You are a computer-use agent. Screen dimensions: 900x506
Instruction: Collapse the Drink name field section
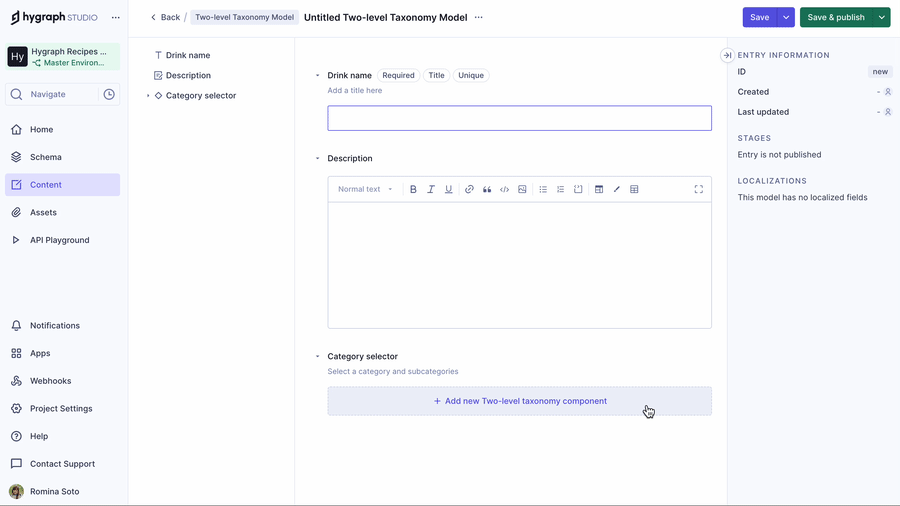[318, 75]
